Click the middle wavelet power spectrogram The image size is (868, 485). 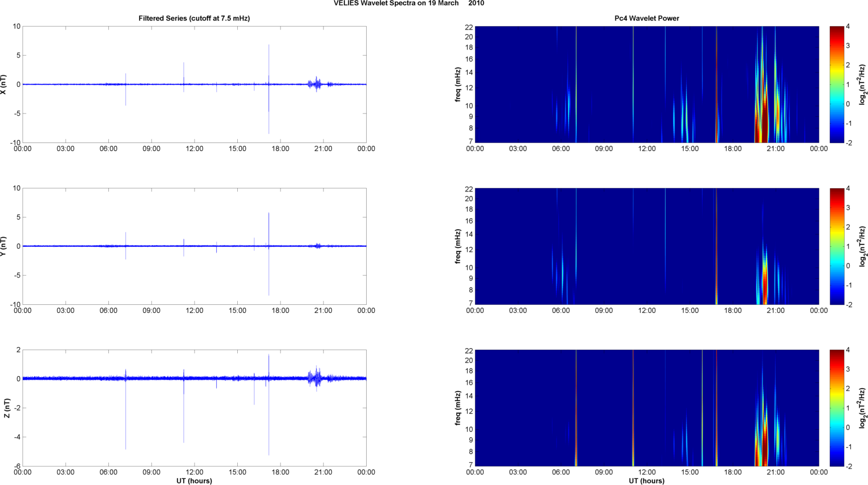coord(646,246)
